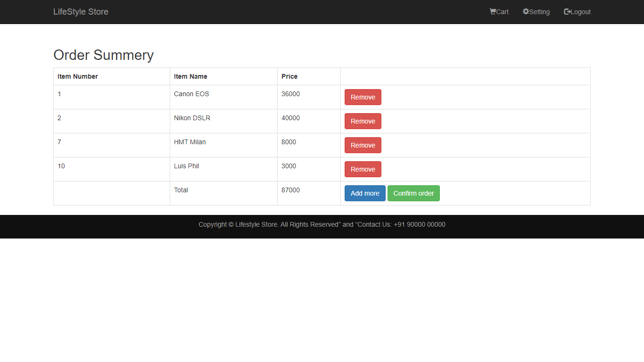This screenshot has height=362, width=644.
Task: Go to the Setting menu item text
Action: tap(539, 12)
